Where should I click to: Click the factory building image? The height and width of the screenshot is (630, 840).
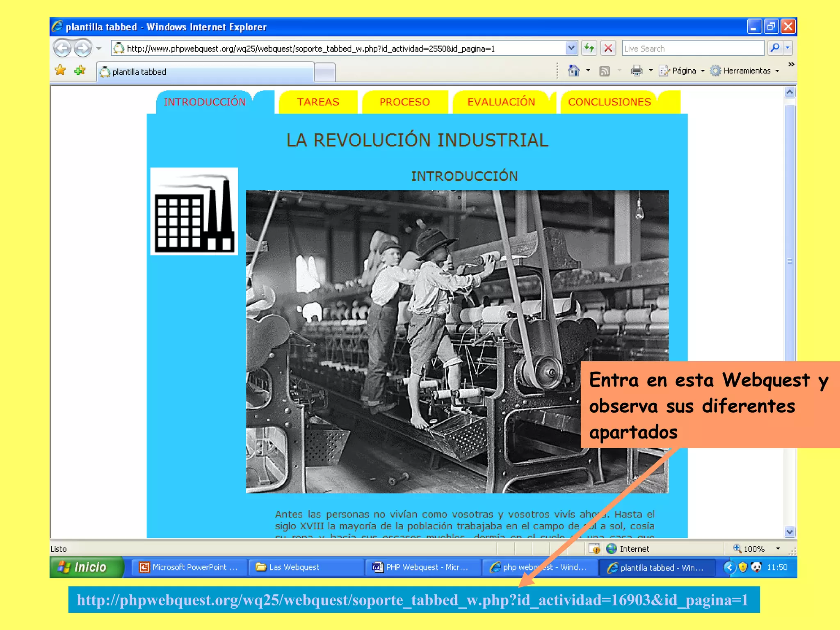click(194, 211)
